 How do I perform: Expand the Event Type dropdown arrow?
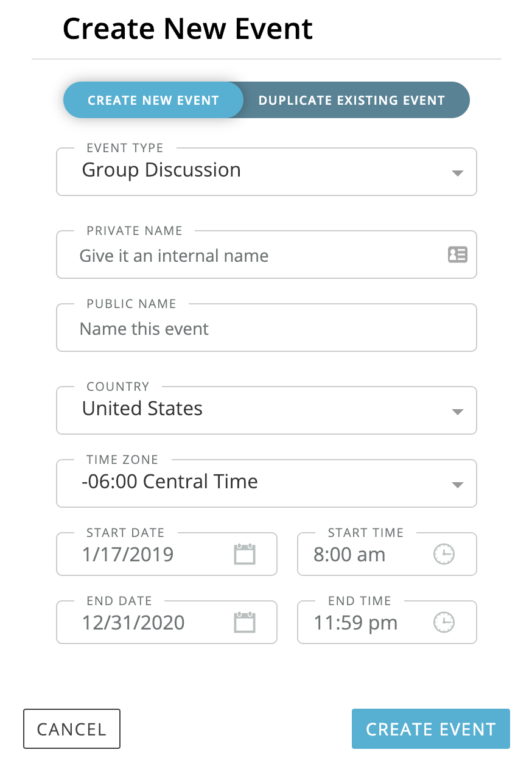tap(458, 173)
